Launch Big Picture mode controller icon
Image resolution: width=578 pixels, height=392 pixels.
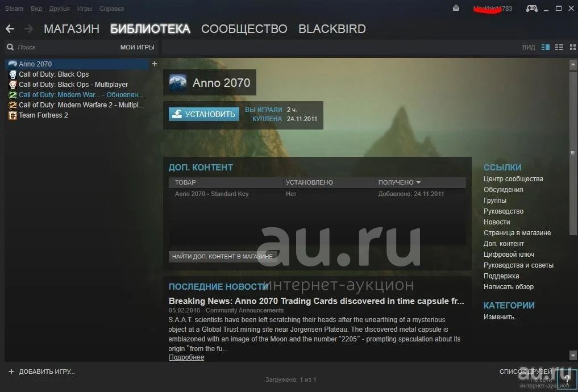coord(531,8)
